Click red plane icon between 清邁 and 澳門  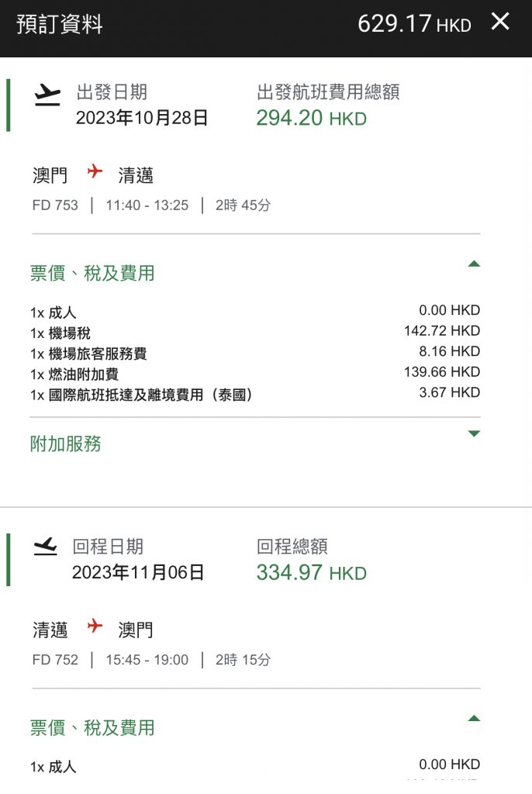[95, 627]
